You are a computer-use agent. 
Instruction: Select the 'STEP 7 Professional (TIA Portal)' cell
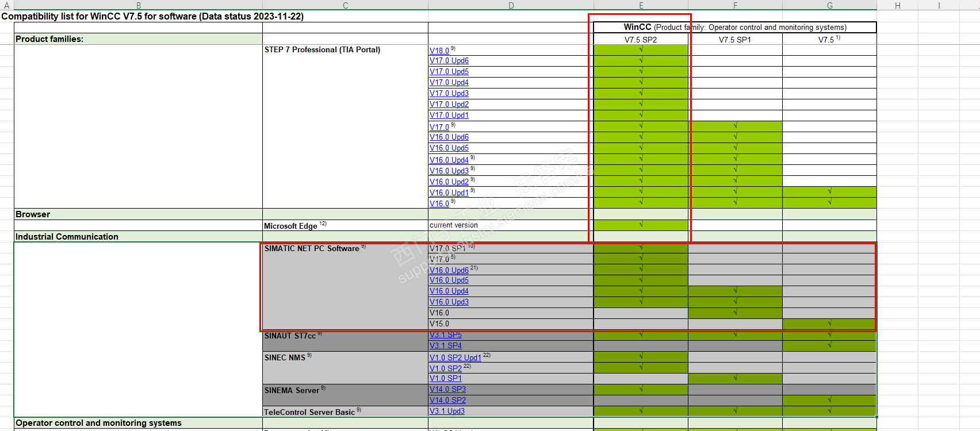point(346,50)
